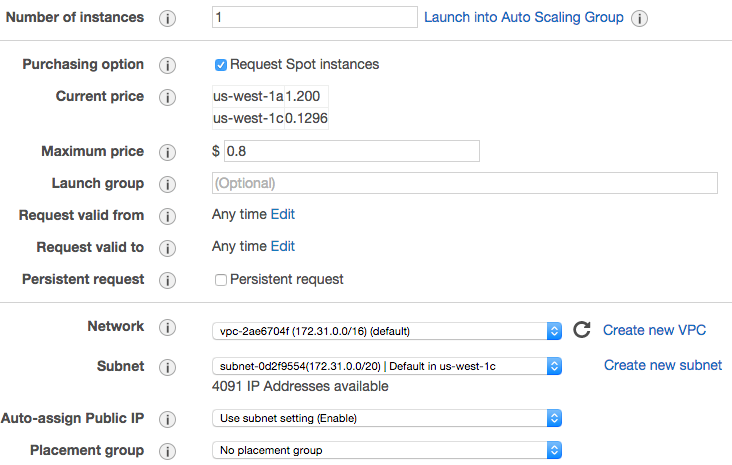Image resolution: width=732 pixels, height=465 pixels.
Task: Enable the Persistent request checkbox
Action: (x=221, y=280)
